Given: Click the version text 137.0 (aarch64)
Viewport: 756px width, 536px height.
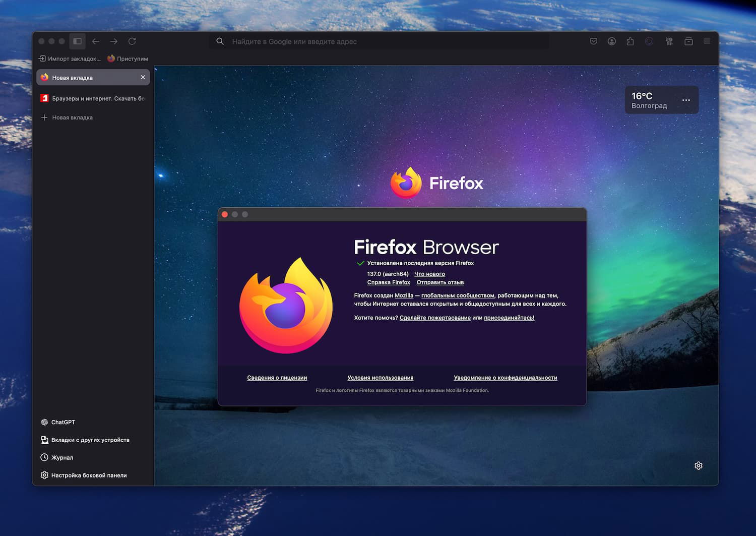Looking at the screenshot, I should (388, 274).
